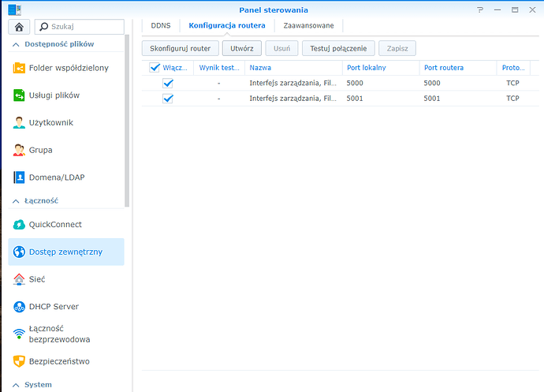The height and width of the screenshot is (392, 544).
Task: Click Dostęp zewnętrzny globe icon
Action: tap(19, 252)
